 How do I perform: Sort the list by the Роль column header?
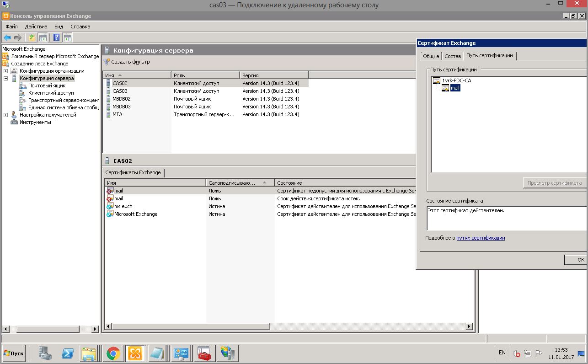click(x=205, y=75)
